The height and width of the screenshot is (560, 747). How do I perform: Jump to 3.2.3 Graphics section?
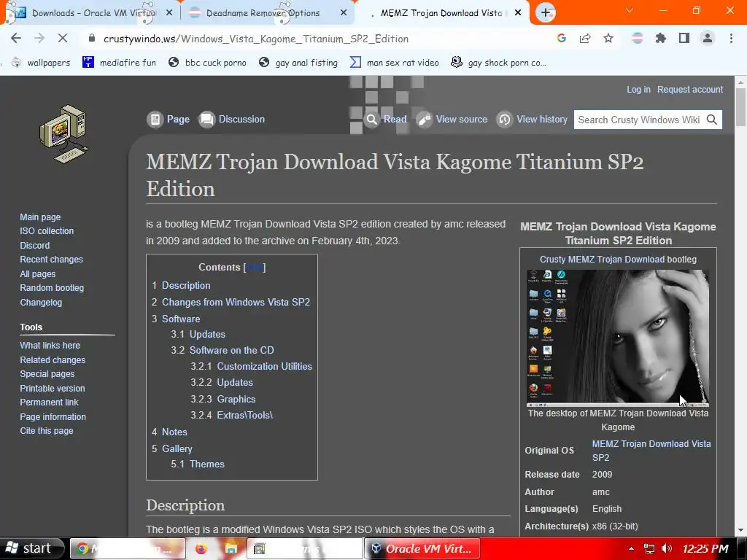point(223,399)
